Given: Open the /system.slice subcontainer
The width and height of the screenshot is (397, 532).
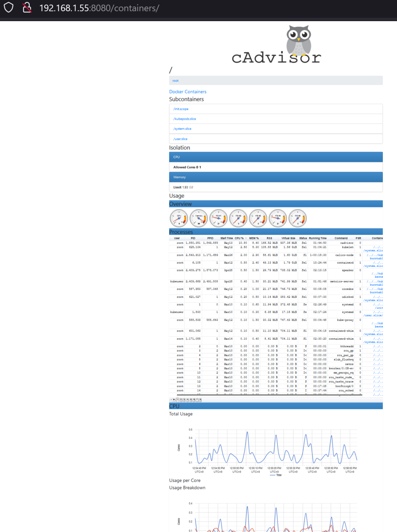Looking at the screenshot, I should point(182,129).
